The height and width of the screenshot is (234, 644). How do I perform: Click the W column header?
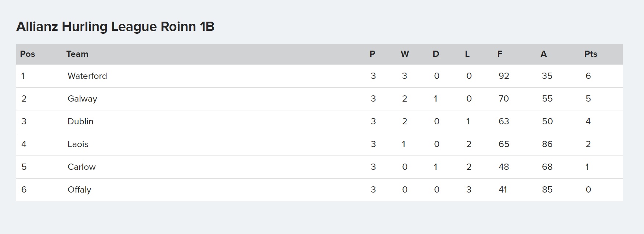click(405, 54)
